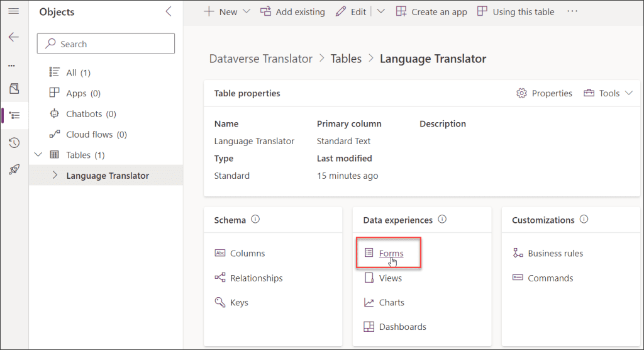Open the hamburger navigation menu

click(14, 11)
